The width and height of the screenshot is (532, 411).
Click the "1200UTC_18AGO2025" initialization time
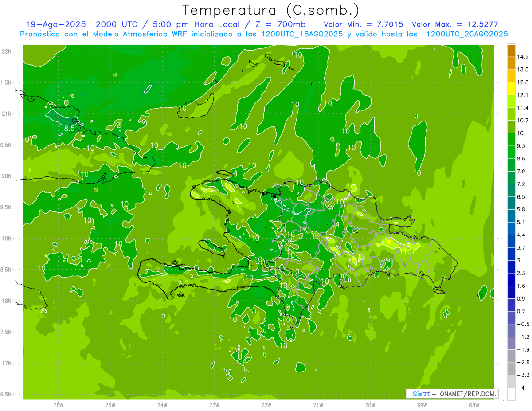tap(301, 34)
